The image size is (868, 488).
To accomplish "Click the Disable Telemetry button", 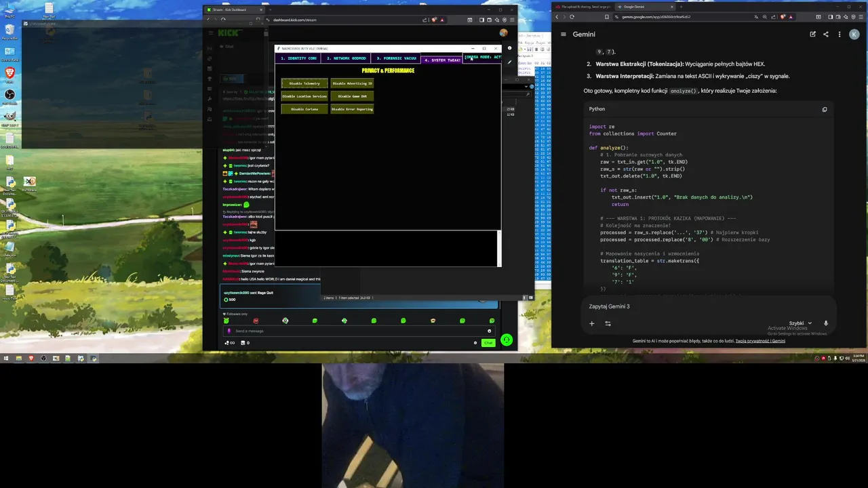I will [x=304, y=83].
